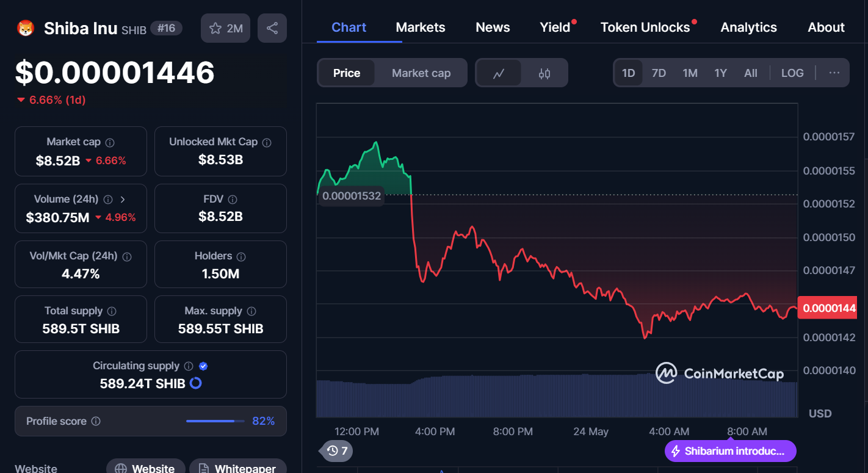
Task: Click the $0.00001446 price heading
Action: (115, 73)
